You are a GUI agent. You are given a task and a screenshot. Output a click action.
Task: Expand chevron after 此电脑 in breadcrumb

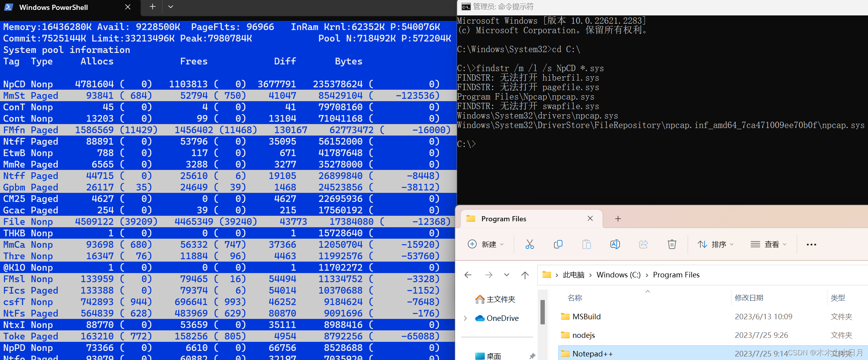[x=590, y=275]
